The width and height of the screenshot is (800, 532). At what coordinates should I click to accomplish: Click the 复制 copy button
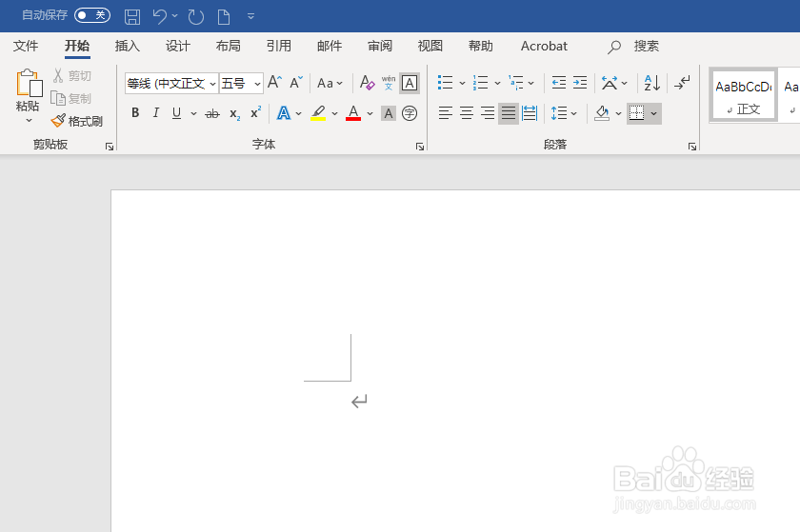click(x=70, y=98)
